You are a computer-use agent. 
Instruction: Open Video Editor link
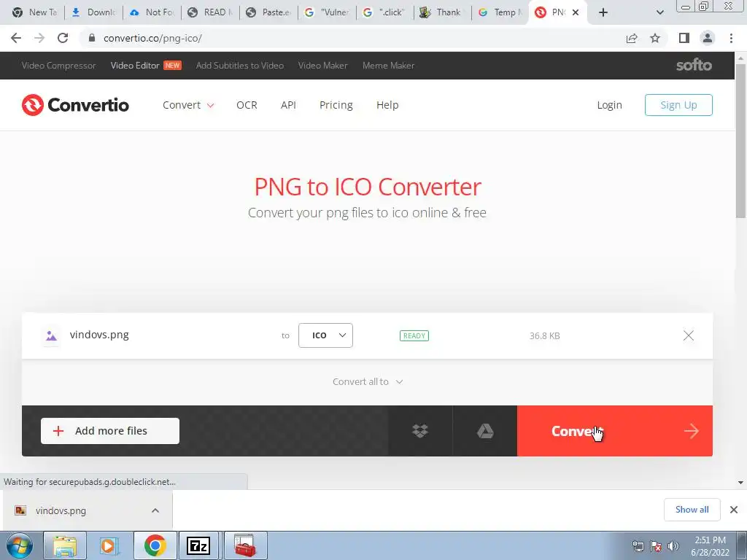[x=135, y=65]
